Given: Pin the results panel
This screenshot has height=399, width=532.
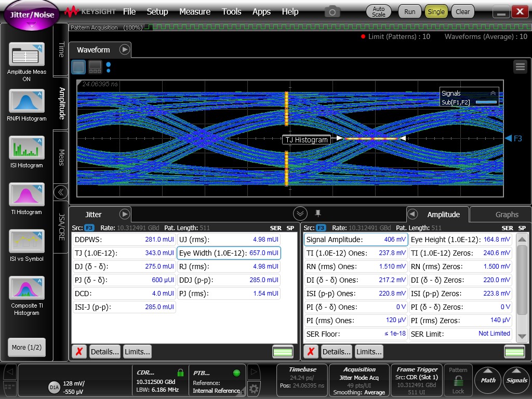Looking at the screenshot, I should click(x=318, y=213).
